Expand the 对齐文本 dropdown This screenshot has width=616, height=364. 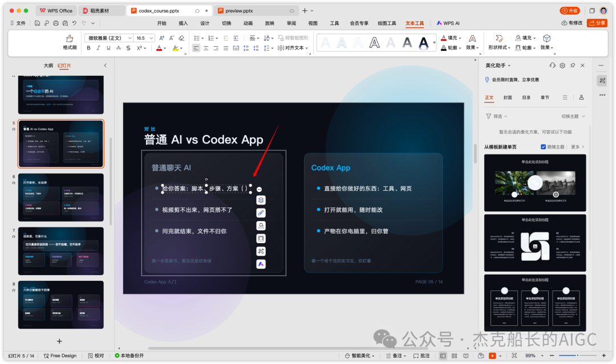[306, 48]
